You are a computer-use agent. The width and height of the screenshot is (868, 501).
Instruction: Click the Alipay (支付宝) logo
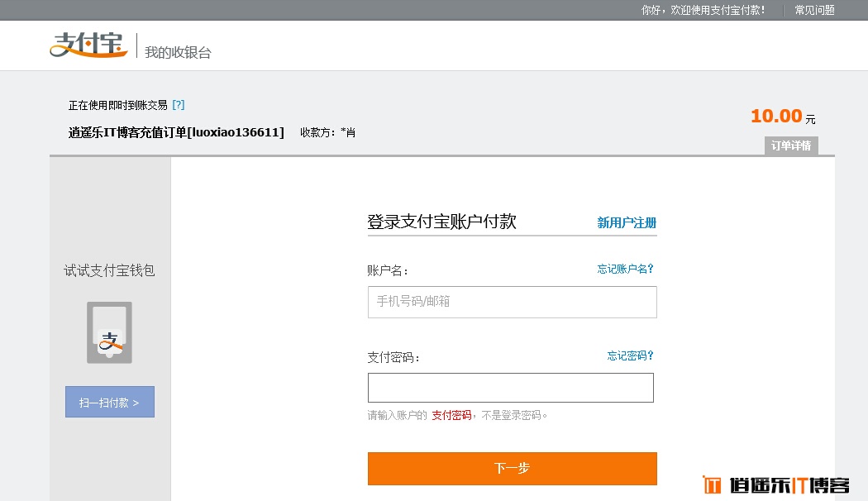tap(88, 45)
